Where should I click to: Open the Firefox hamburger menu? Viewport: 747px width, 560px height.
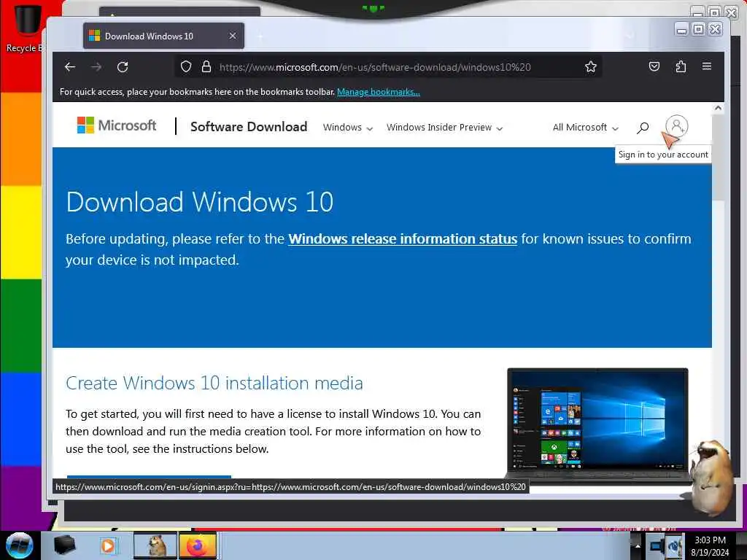(x=707, y=66)
